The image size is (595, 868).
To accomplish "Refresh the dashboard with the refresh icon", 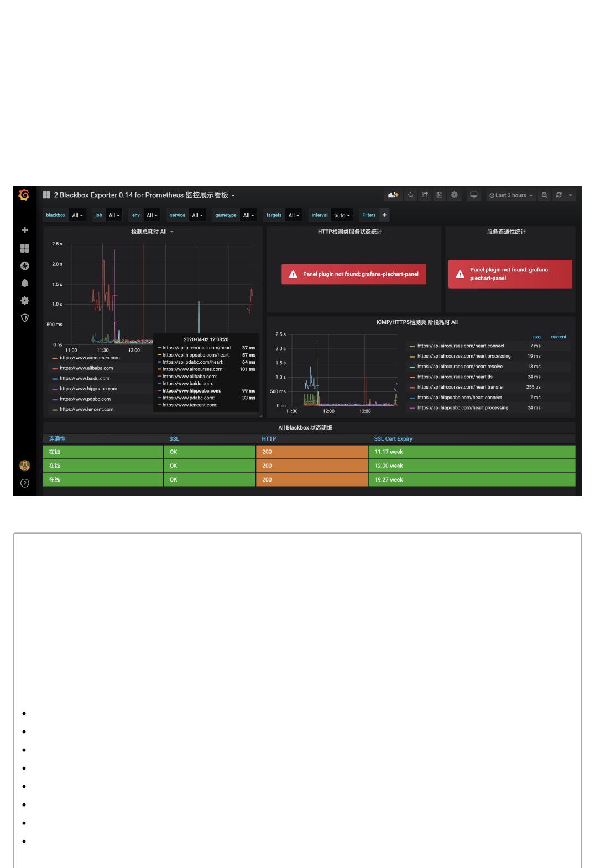I will (x=559, y=195).
